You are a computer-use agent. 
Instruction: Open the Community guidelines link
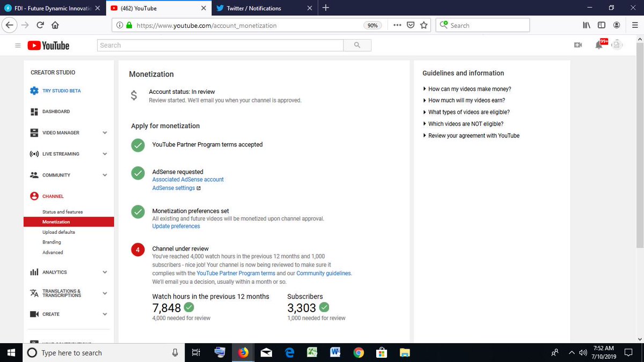324,274
